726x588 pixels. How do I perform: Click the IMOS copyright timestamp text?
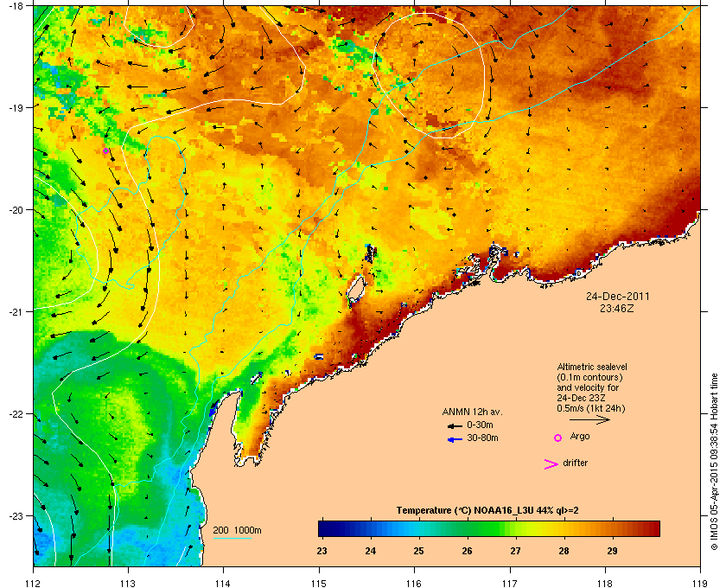714,463
